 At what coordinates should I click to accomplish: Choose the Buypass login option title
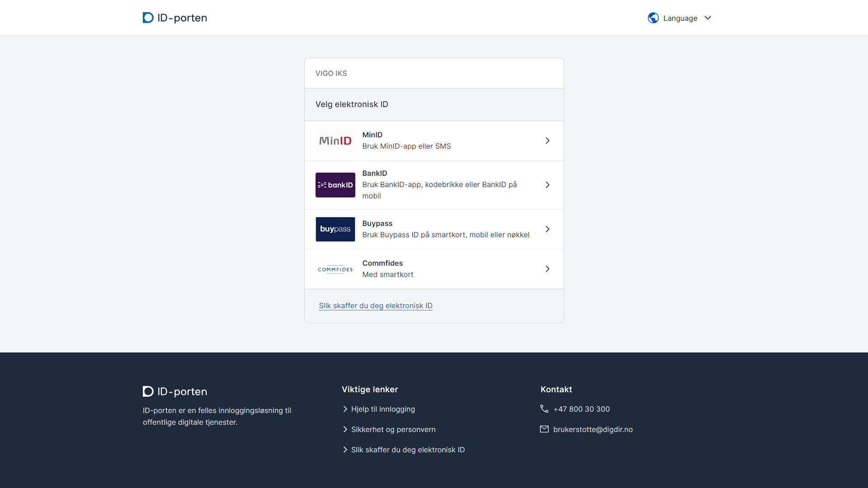377,223
